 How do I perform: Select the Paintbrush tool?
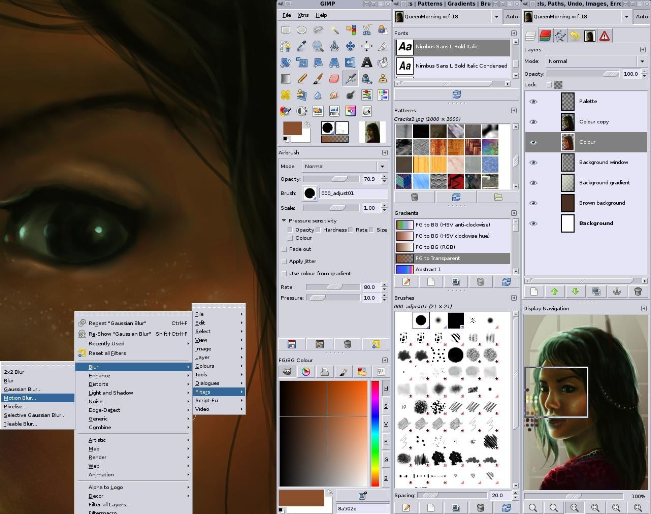pyautogui.click(x=318, y=78)
